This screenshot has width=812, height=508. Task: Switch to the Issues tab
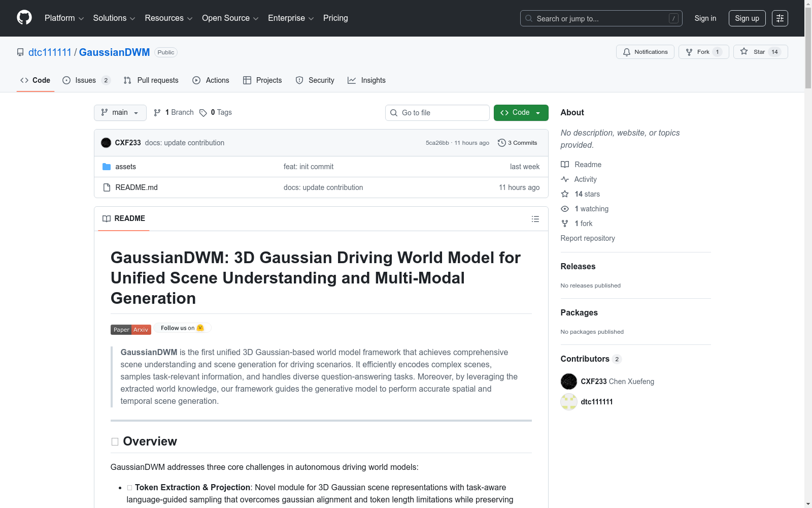click(x=86, y=80)
